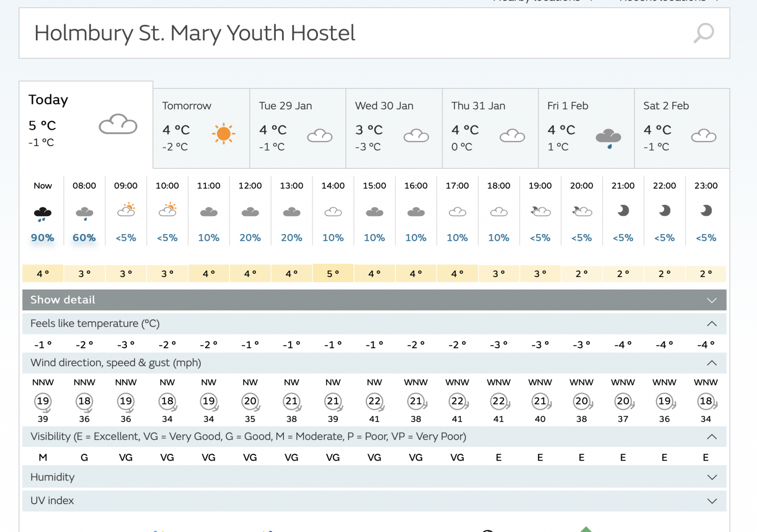Open the Fri 1 Feb tab

586,128
